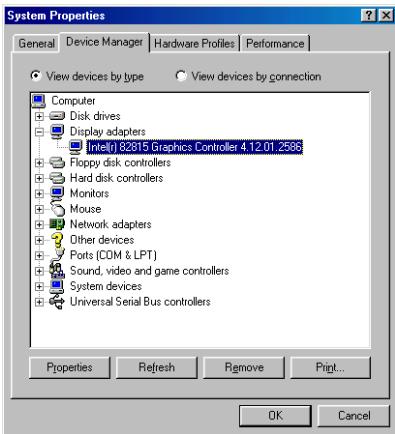
Task: Click the Network adapters card icon
Action: (x=57, y=224)
